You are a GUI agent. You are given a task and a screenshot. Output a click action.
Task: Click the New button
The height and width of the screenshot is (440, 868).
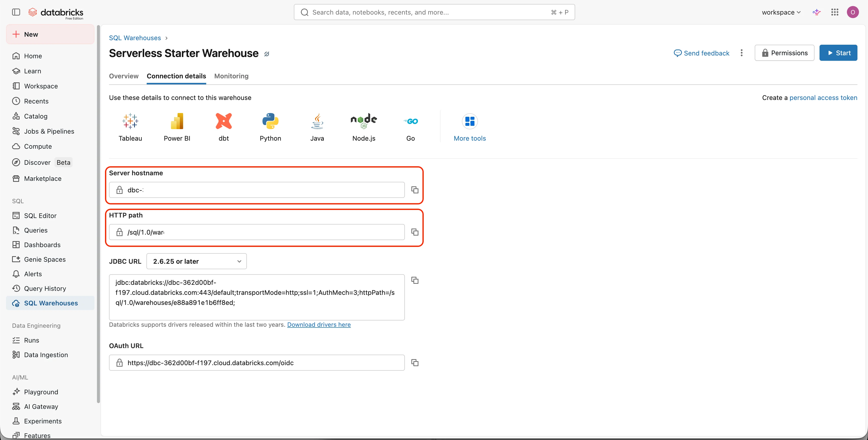coord(50,34)
